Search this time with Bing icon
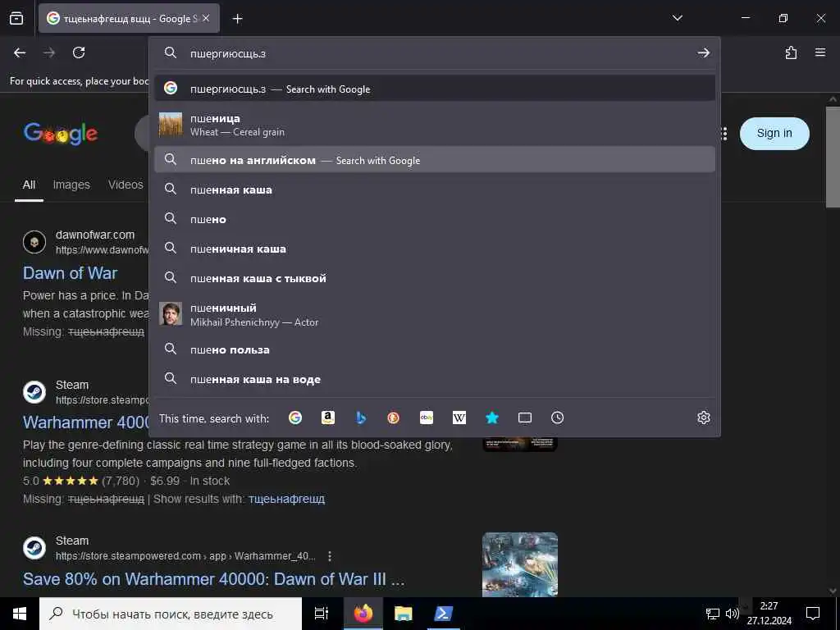The height and width of the screenshot is (630, 840). click(361, 418)
